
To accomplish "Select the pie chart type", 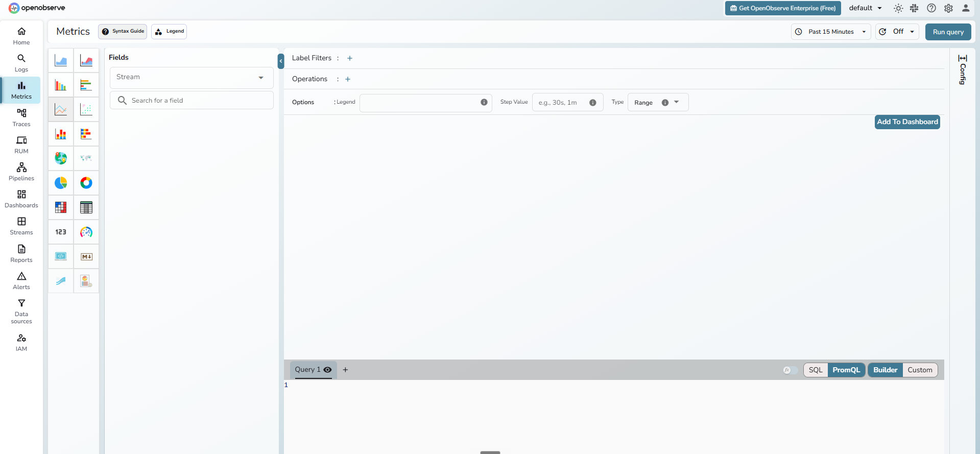I will 61,183.
